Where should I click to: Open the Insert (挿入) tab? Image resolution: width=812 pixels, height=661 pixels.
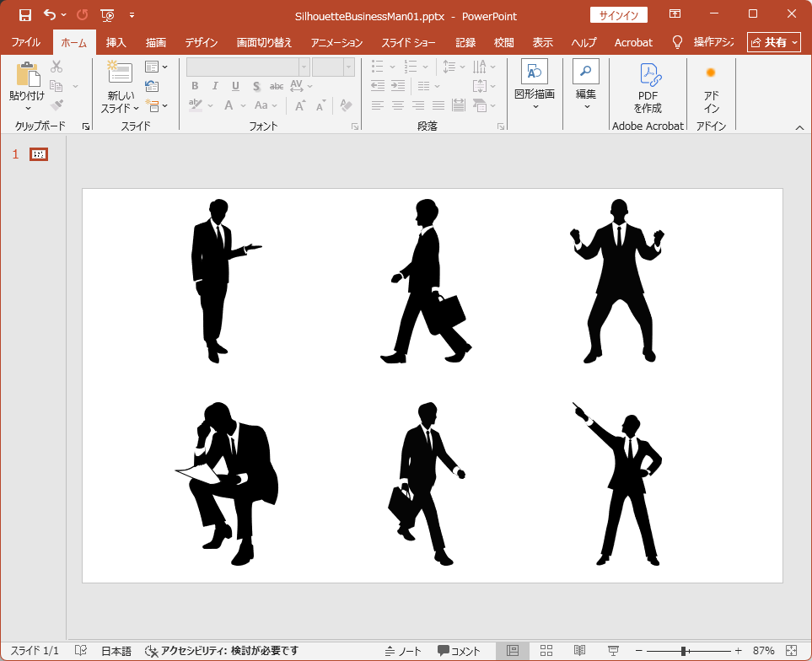[116, 42]
